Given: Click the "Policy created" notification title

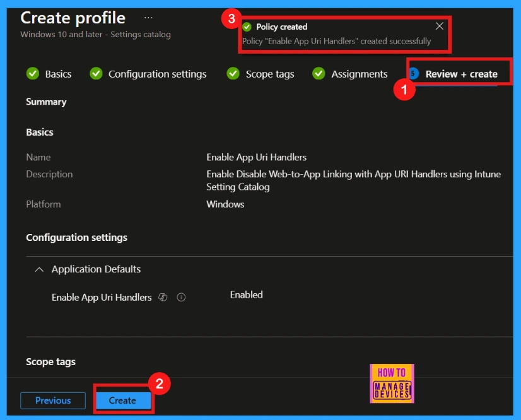Looking at the screenshot, I should tap(282, 26).
